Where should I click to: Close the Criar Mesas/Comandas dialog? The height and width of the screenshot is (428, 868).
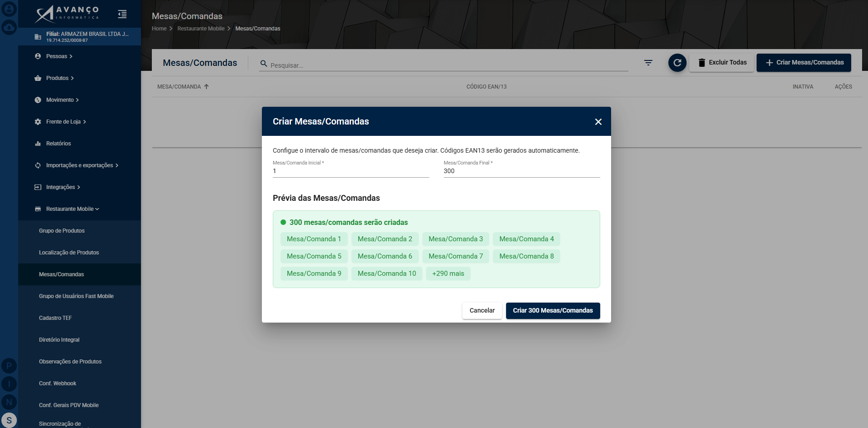point(598,122)
